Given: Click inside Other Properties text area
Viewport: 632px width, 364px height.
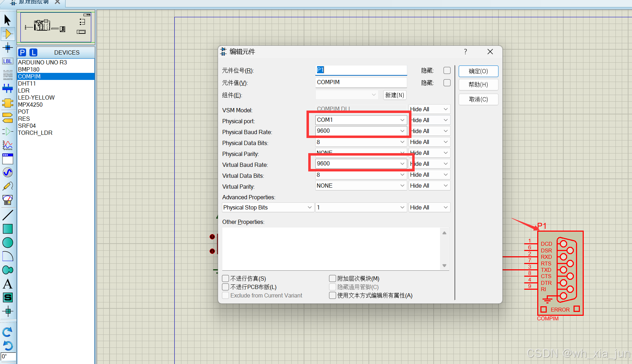Looking at the screenshot, I should [x=331, y=249].
